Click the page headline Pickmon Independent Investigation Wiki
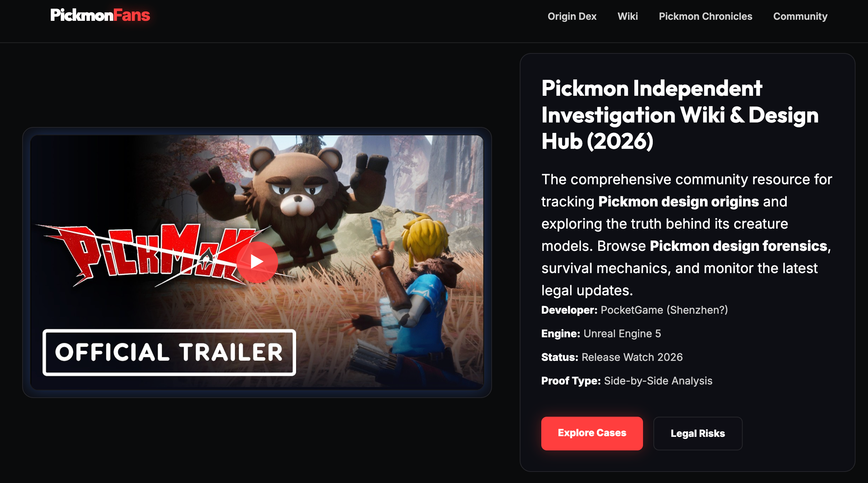Viewport: 868px width, 483px height. [680, 115]
